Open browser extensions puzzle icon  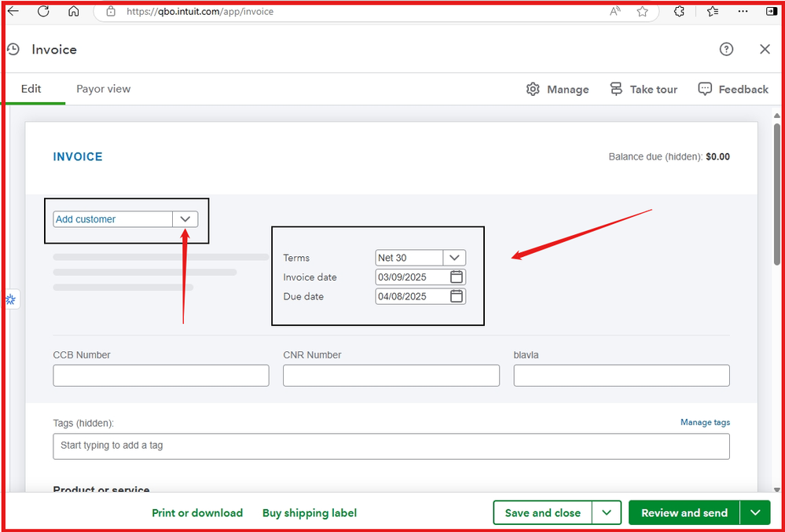click(679, 11)
